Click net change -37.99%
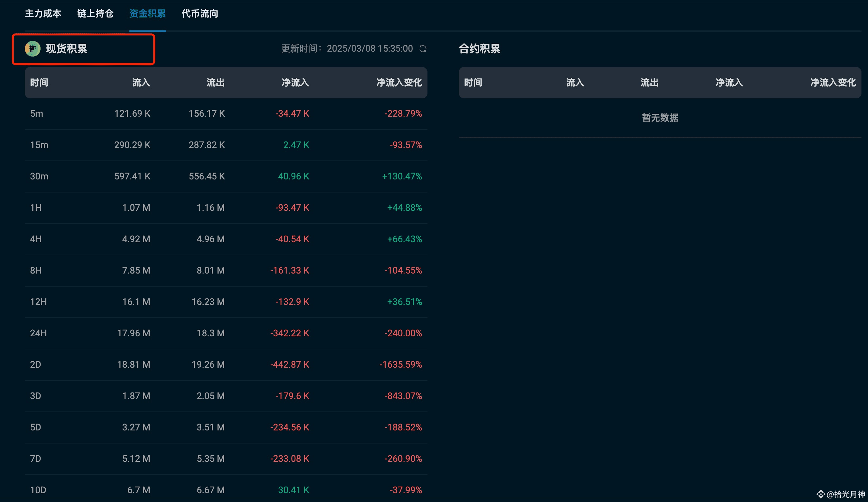The height and width of the screenshot is (502, 868). pyautogui.click(x=406, y=490)
